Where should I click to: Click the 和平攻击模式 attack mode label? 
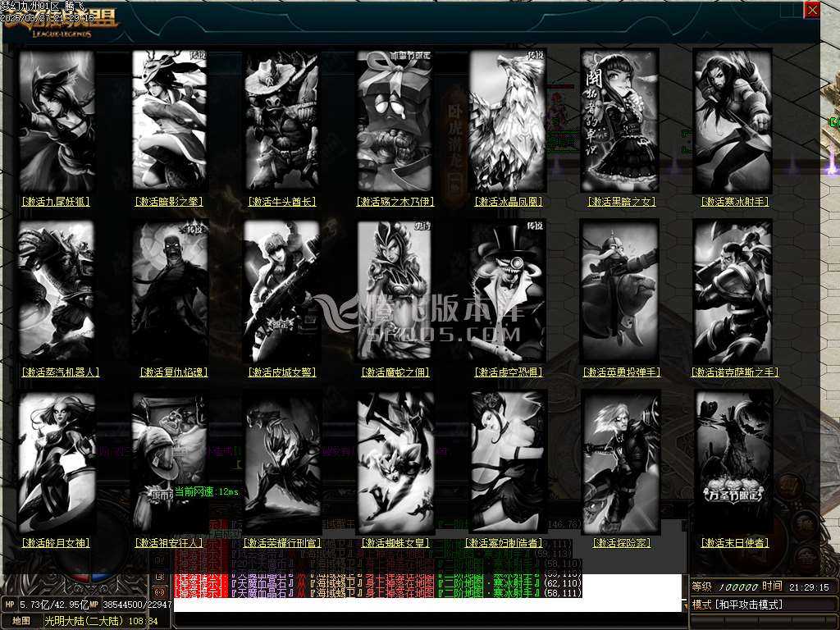(x=748, y=605)
